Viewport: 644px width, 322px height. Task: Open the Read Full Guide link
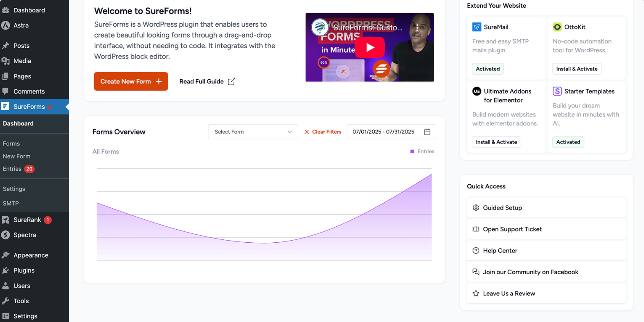coord(207,81)
